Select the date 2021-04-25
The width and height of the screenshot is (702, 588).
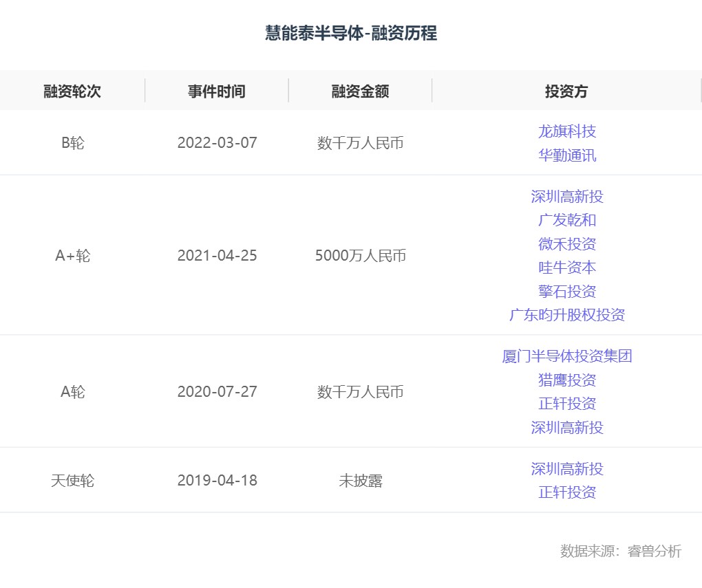(x=217, y=256)
